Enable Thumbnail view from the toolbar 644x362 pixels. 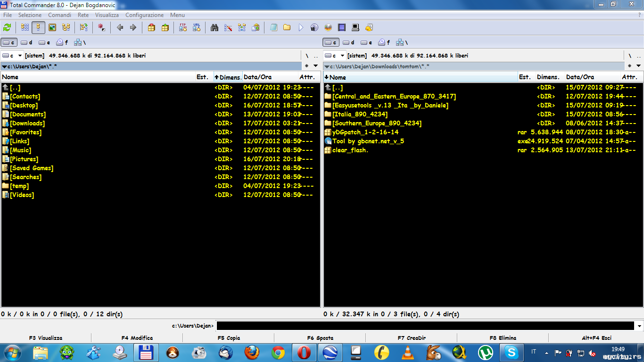click(52, 28)
